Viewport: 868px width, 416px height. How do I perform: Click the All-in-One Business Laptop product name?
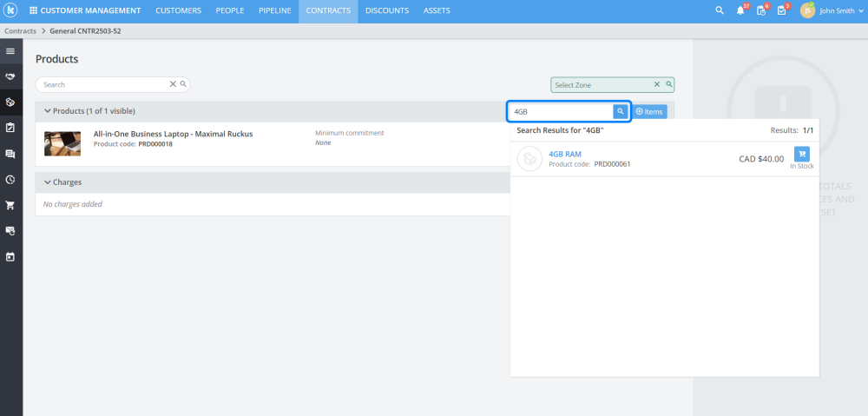[174, 134]
